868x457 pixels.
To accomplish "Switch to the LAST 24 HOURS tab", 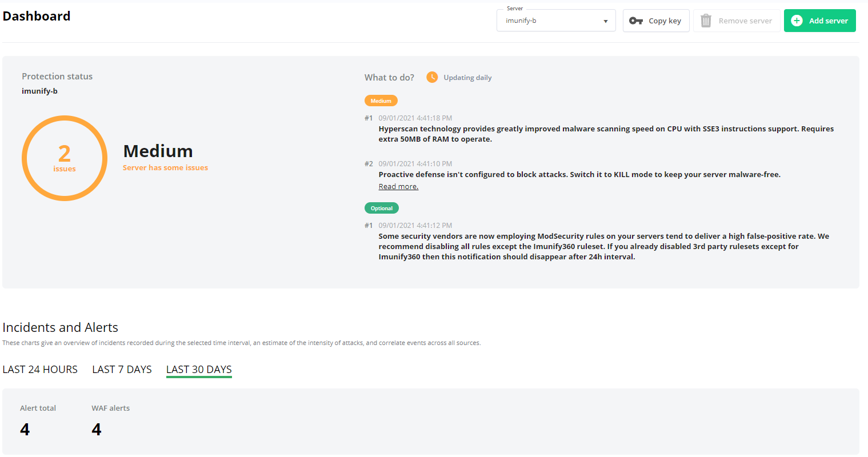I will click(40, 369).
